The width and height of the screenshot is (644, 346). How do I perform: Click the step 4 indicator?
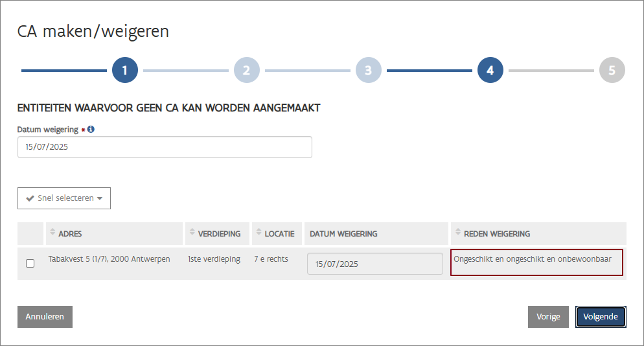490,71
